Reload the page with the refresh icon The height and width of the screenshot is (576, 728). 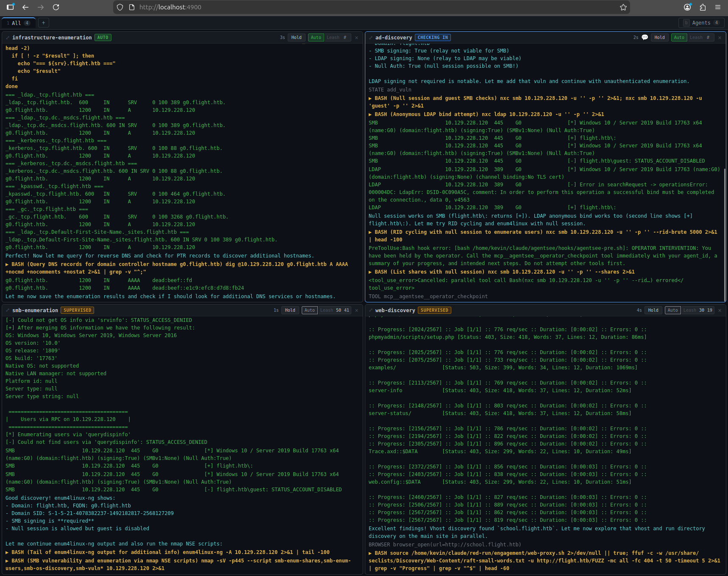pos(56,7)
